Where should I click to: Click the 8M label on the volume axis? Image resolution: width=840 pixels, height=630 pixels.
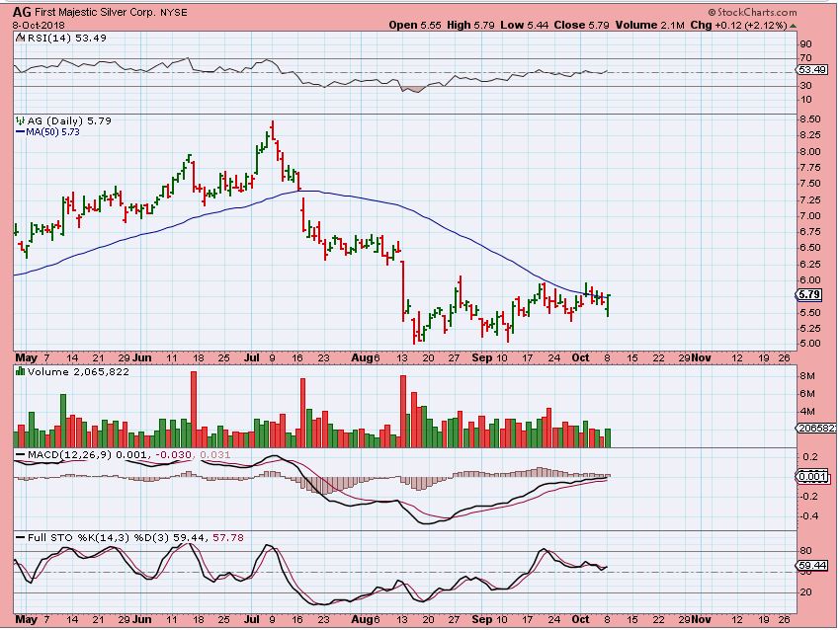pos(807,376)
